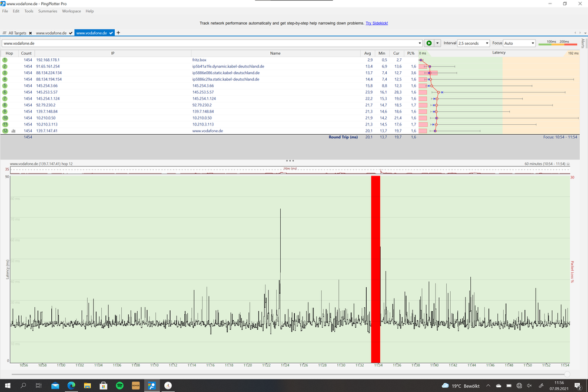The width and height of the screenshot is (588, 392).
Task: Click the graph icon on hop 12 row
Action: 14,130
